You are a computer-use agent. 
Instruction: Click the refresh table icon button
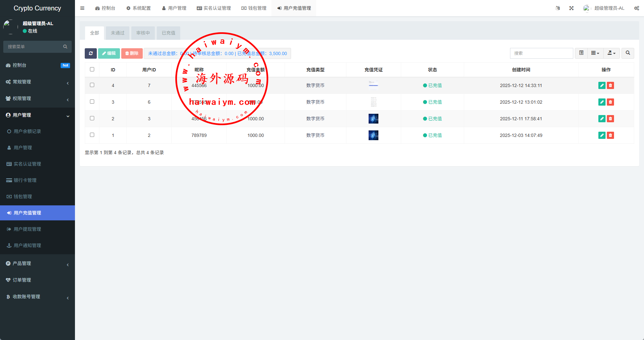click(x=91, y=53)
